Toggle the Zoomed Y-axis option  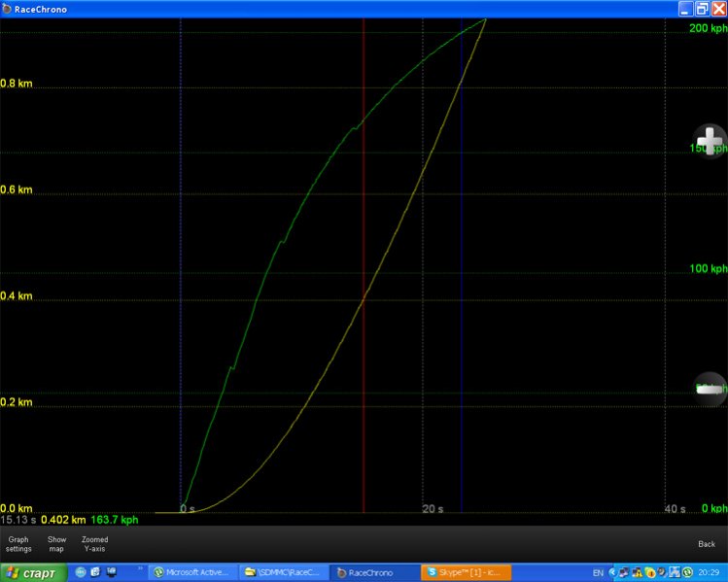point(95,544)
